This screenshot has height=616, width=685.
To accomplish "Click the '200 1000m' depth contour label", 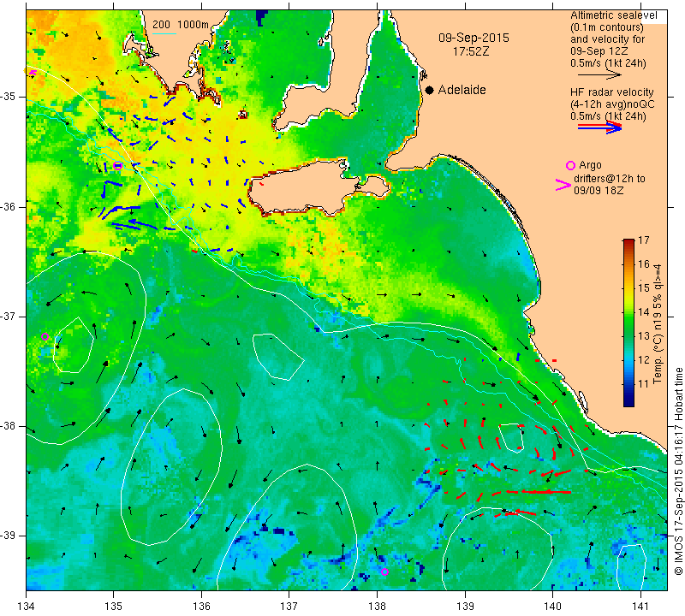I will [181, 25].
